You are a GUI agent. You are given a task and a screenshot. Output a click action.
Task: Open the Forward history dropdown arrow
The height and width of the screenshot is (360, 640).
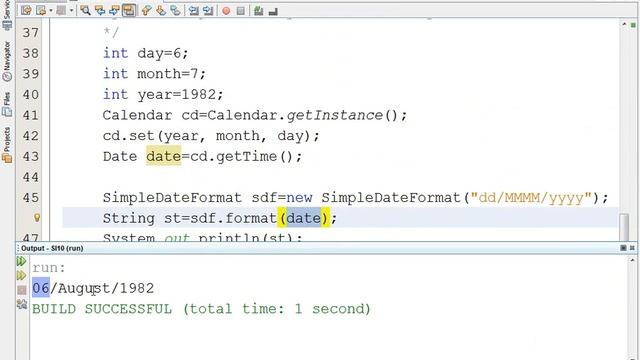pos(71,10)
